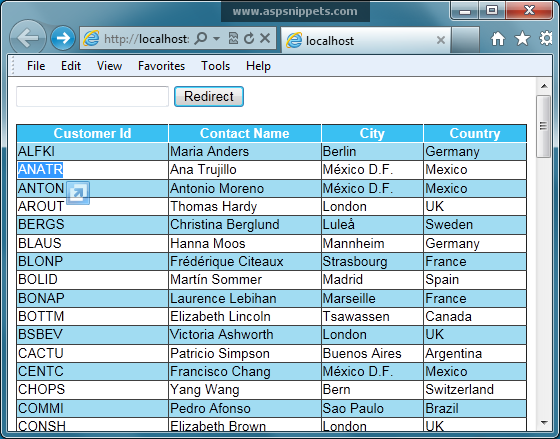Click the search magnifier in address bar
This screenshot has height=439, width=560.
(x=201, y=38)
